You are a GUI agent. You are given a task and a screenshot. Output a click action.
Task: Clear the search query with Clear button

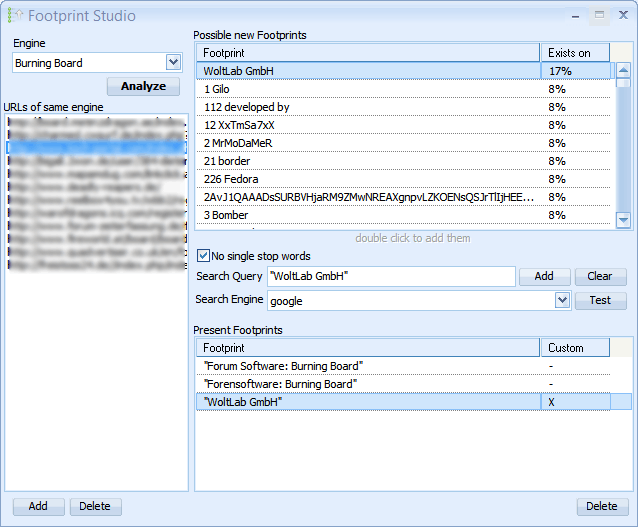600,276
